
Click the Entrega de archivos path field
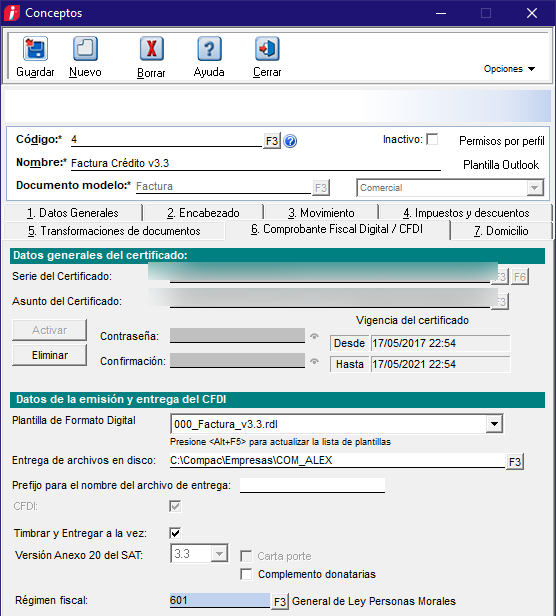[x=337, y=460]
